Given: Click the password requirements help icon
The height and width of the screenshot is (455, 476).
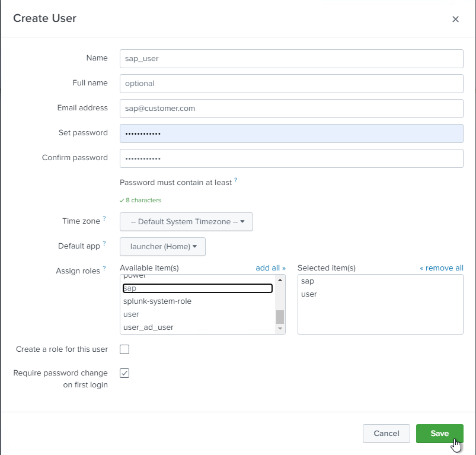Looking at the screenshot, I should [x=235, y=180].
